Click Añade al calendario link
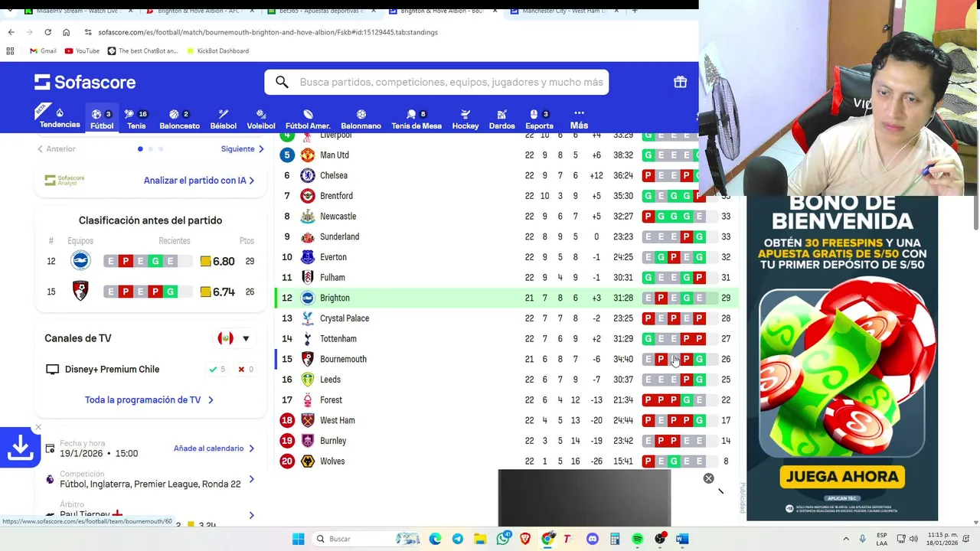The height and width of the screenshot is (551, 980). tap(214, 448)
